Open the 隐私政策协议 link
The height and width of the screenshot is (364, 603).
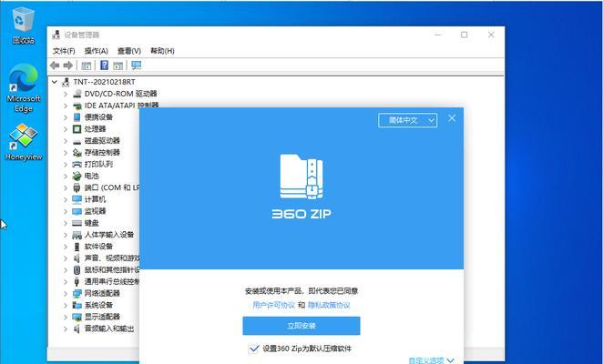coord(329,305)
